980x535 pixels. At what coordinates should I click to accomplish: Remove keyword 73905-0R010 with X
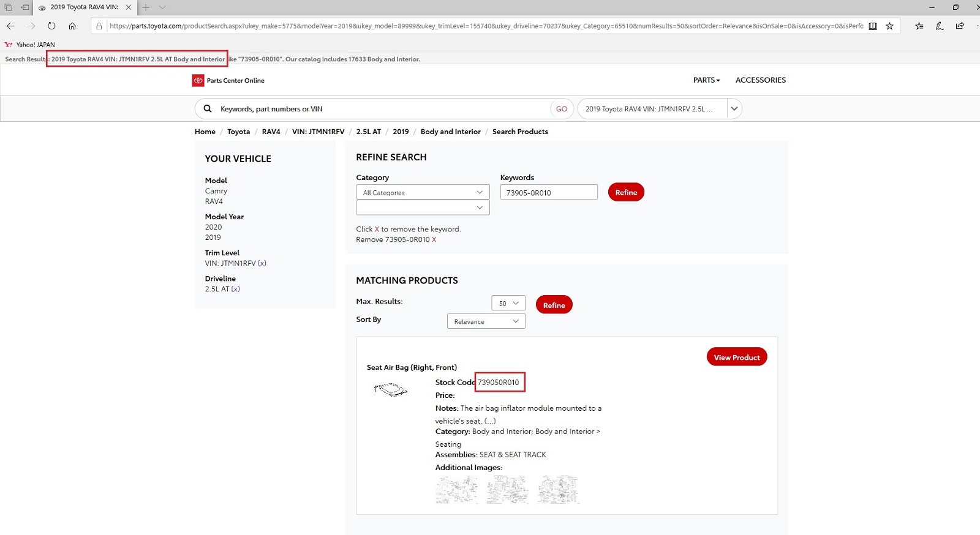434,239
